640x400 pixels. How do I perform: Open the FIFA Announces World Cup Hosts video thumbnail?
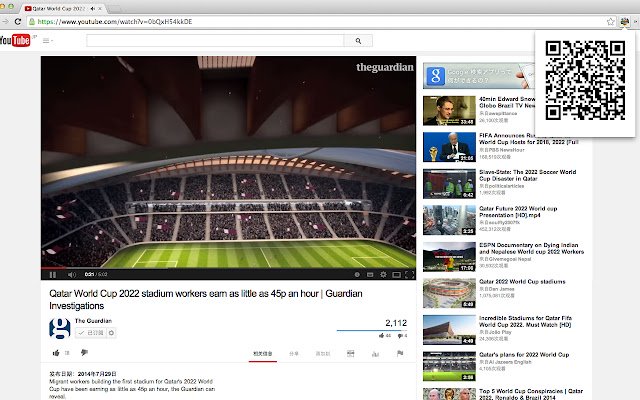(x=449, y=147)
